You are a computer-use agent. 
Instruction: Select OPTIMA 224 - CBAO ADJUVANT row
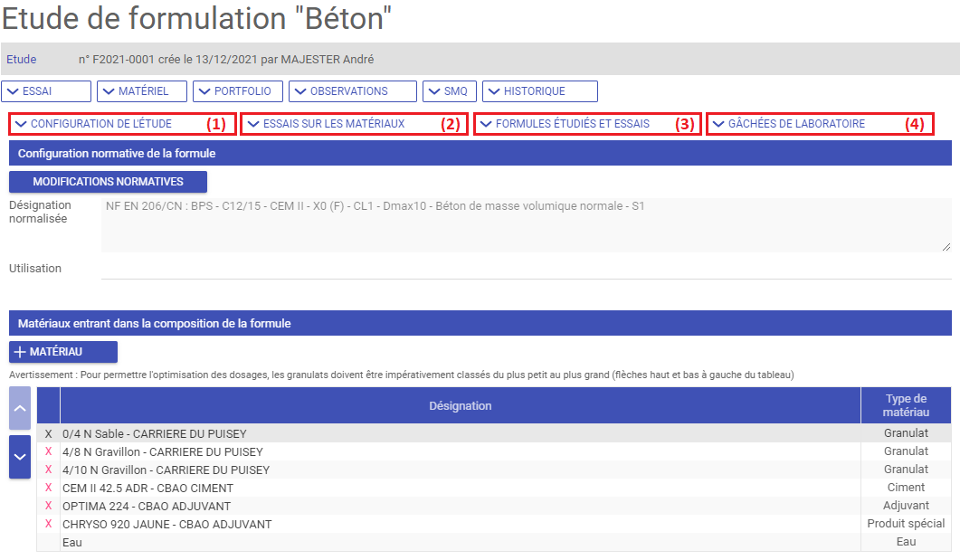461,506
